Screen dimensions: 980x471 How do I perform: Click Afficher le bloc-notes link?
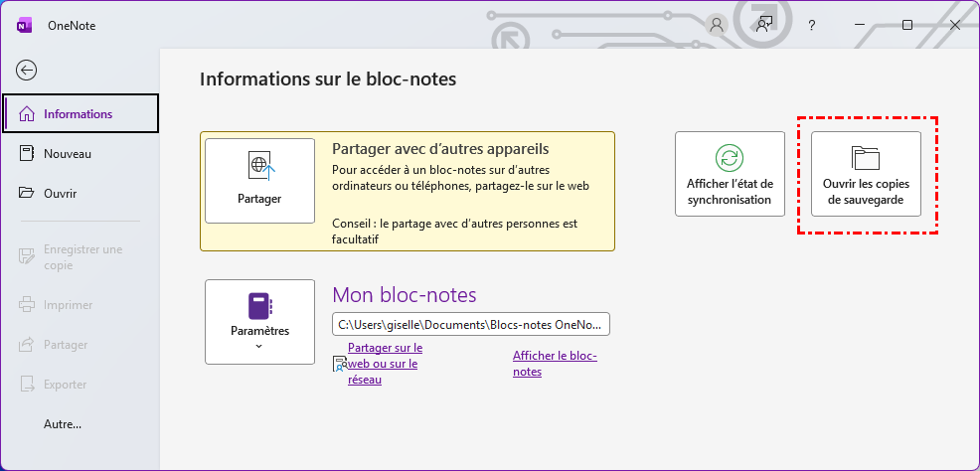pos(555,364)
